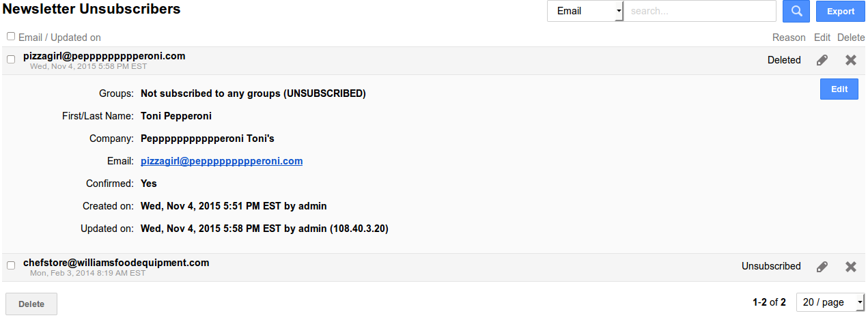Toggle the select-all checkbox in header
This screenshot has width=868, height=320.
(11, 37)
